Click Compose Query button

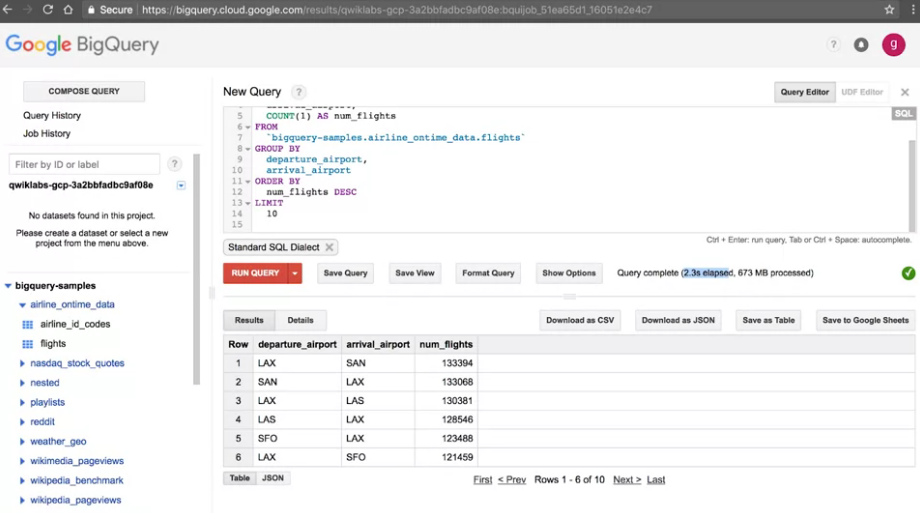pos(84,92)
